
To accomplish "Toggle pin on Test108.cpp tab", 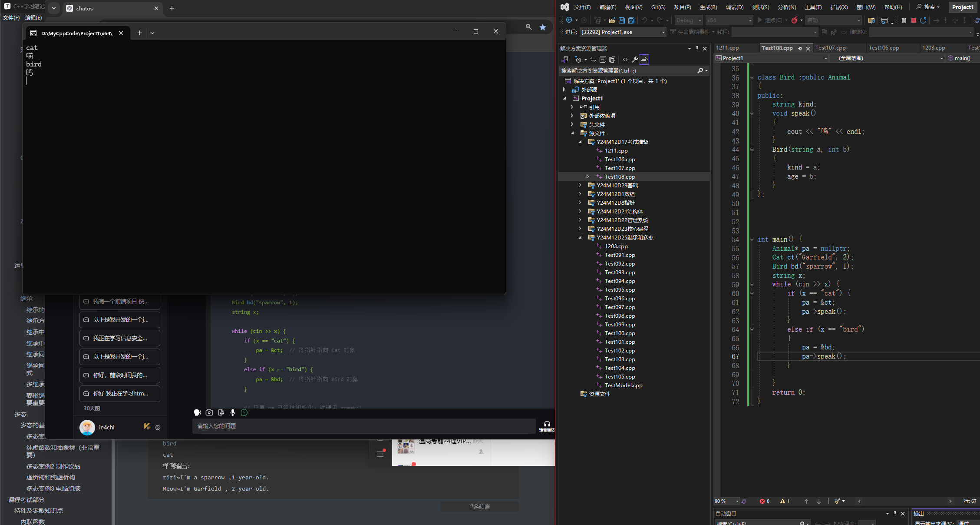I will [800, 48].
